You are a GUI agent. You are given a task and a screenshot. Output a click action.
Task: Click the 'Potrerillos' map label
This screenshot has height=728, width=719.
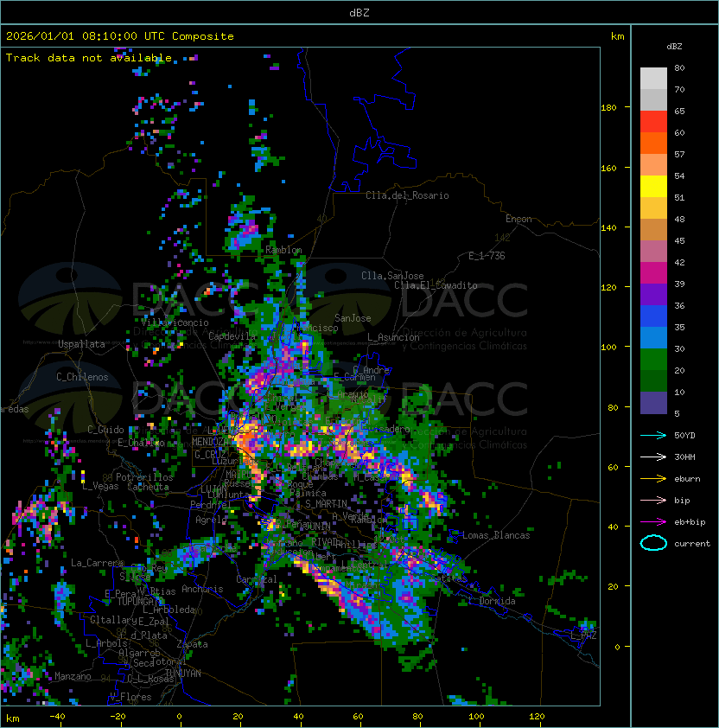(x=144, y=477)
